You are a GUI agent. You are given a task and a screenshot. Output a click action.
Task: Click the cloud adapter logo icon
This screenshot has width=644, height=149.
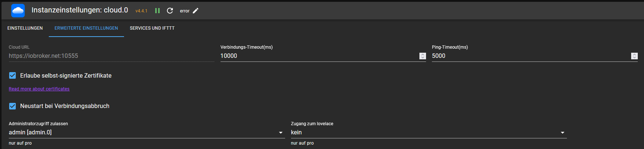point(18,11)
